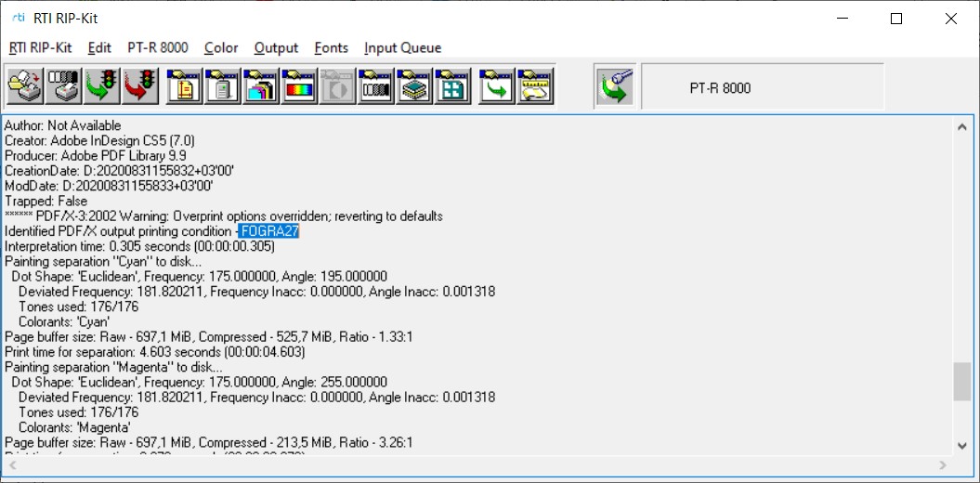Close the RTI RIP-Kit window
The image size is (980, 483).
tap(950, 19)
